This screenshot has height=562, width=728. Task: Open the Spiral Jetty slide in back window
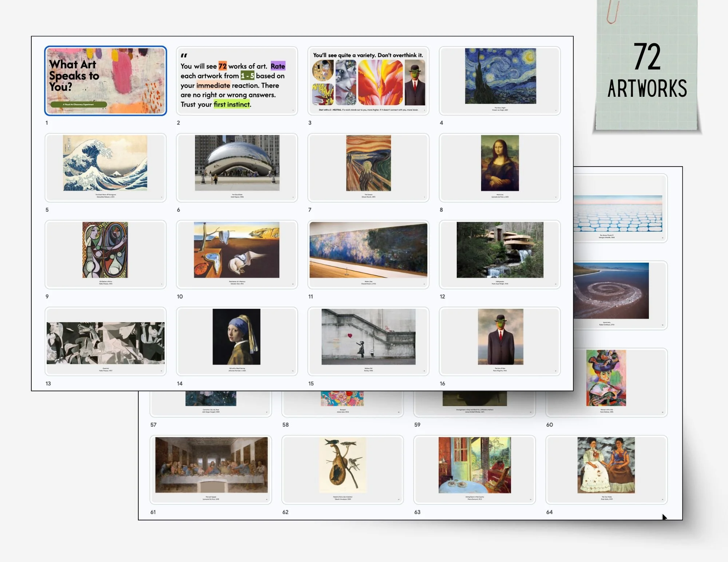click(620, 295)
